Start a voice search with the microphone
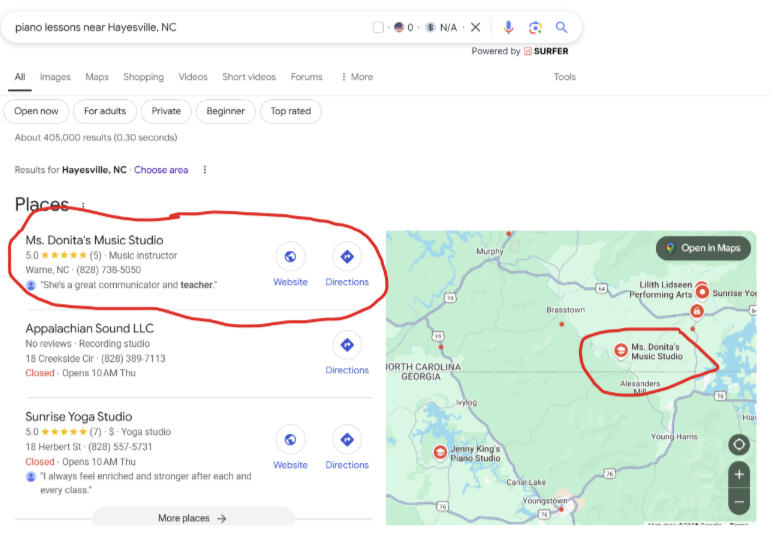The image size is (776, 533). 508,27
